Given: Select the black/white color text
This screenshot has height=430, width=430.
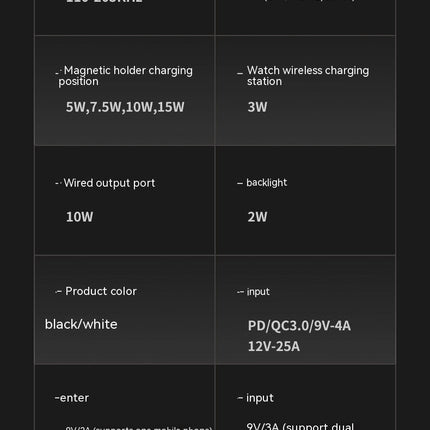Looking at the screenshot, I should pos(81,324).
